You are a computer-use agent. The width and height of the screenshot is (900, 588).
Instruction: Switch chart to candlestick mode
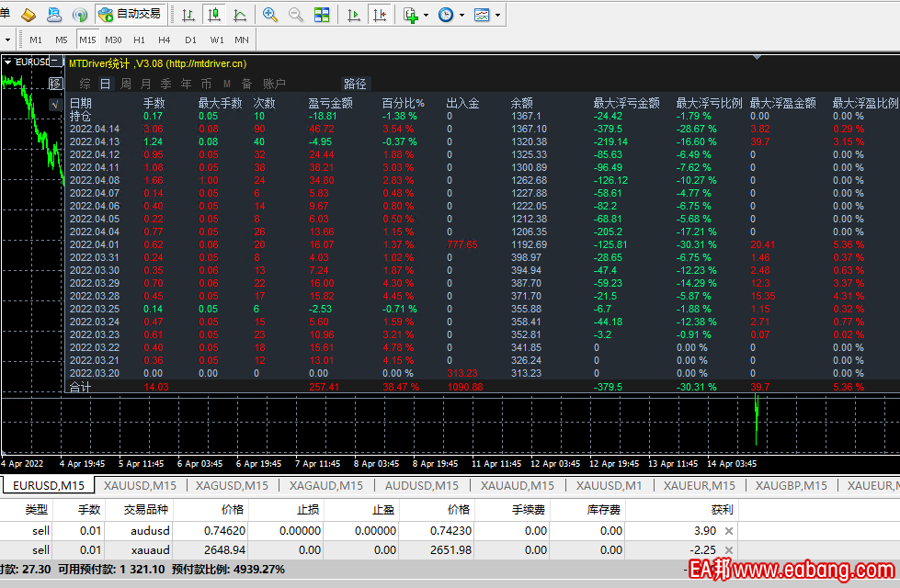(x=214, y=15)
